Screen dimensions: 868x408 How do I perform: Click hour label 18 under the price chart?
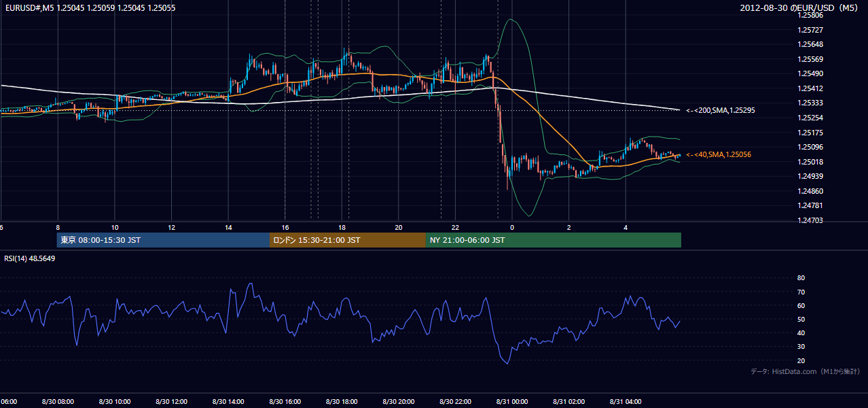[342, 227]
